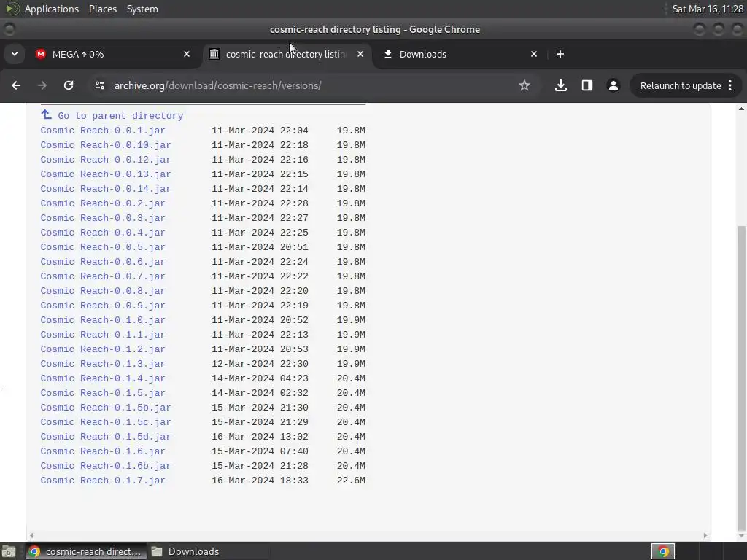
Task: Click the clock showing Sat Mar 16, 11:28
Action: pyautogui.click(x=708, y=9)
